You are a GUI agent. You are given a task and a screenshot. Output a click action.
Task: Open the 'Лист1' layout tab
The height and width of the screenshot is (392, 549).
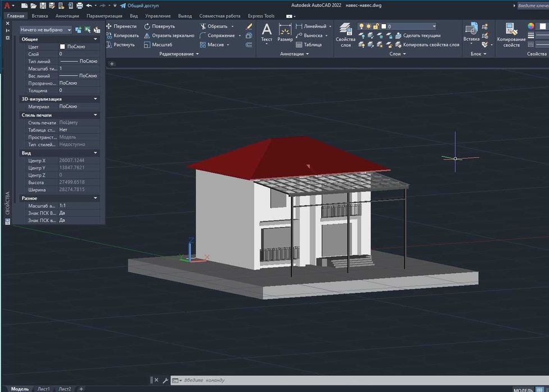[x=43, y=389]
